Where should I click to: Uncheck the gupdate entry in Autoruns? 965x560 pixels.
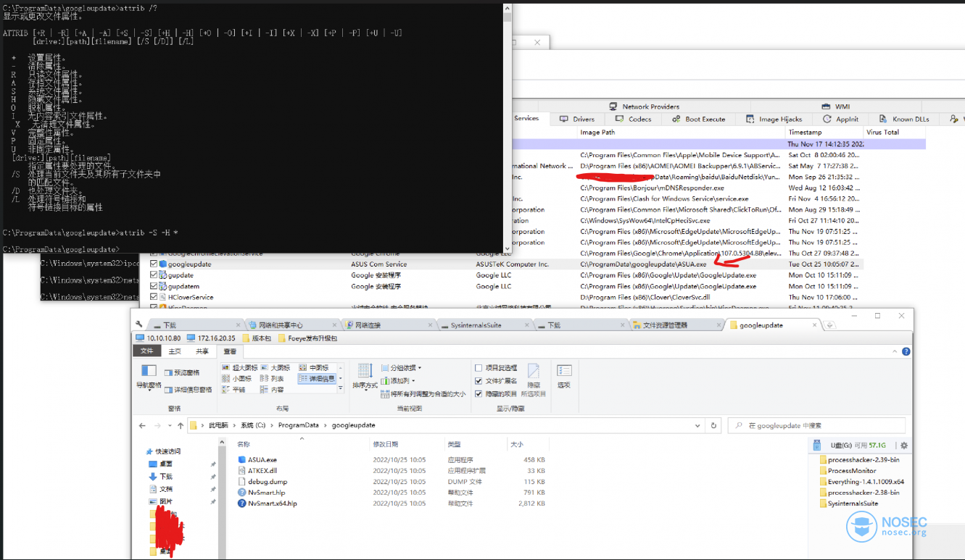click(153, 275)
